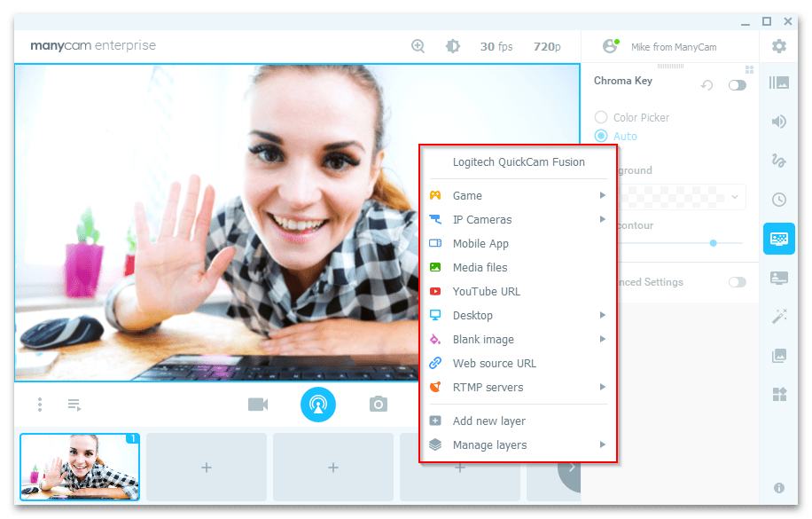Start recording with the video camera icon

click(x=258, y=405)
